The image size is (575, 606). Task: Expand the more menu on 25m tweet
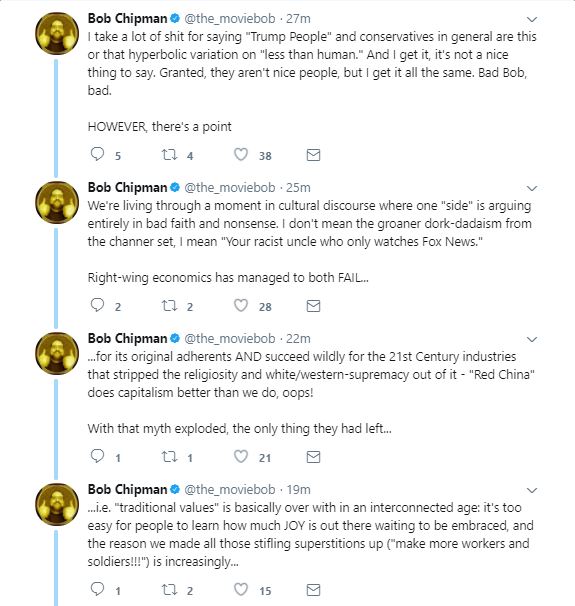tap(532, 188)
